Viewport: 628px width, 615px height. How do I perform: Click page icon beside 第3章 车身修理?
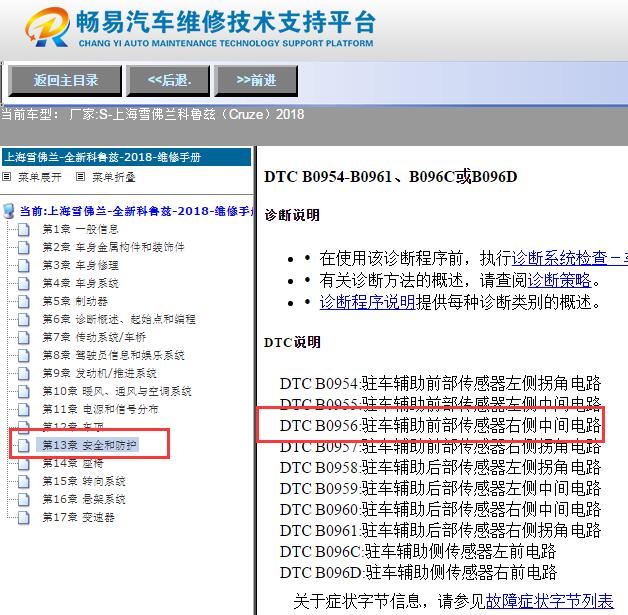tap(24, 265)
